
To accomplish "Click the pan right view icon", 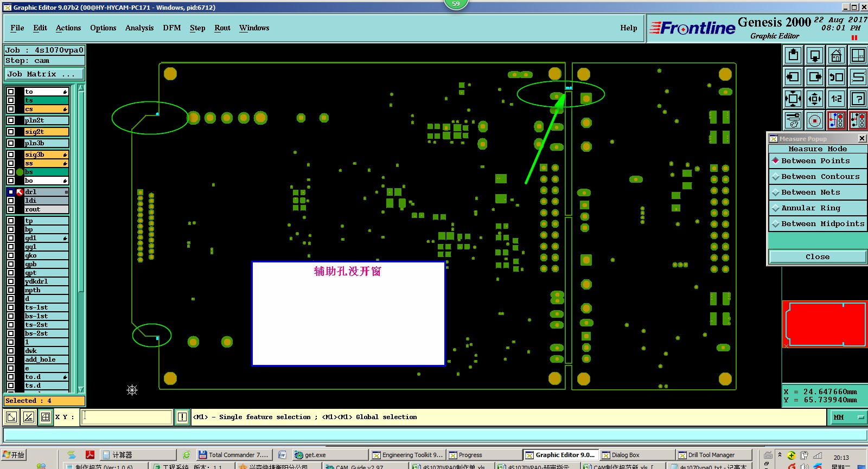I will coord(815,77).
